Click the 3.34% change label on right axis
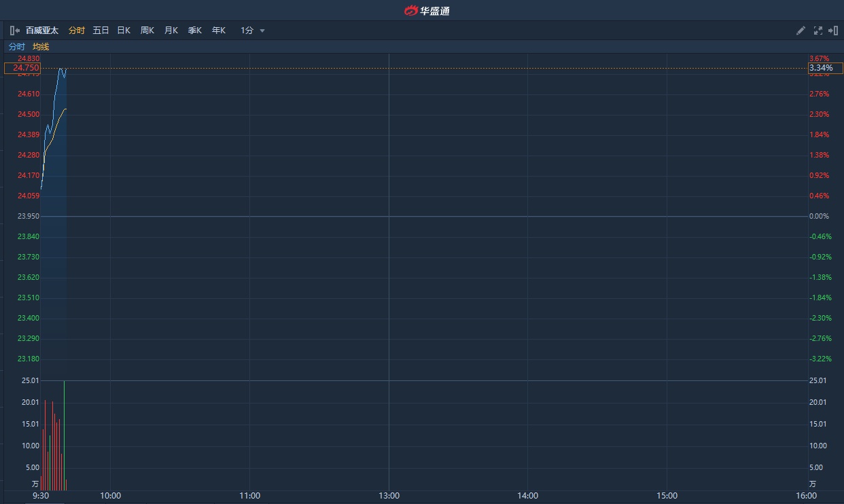The width and height of the screenshot is (844, 504). tap(824, 68)
